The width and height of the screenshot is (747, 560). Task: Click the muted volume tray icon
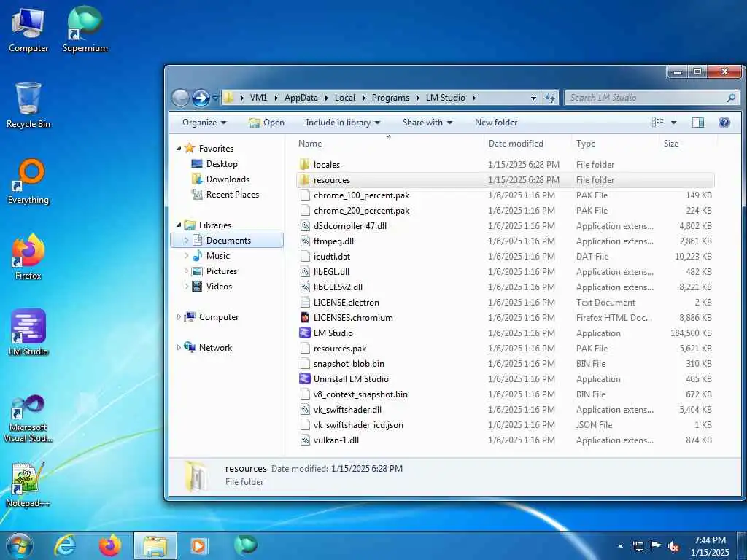tap(673, 546)
